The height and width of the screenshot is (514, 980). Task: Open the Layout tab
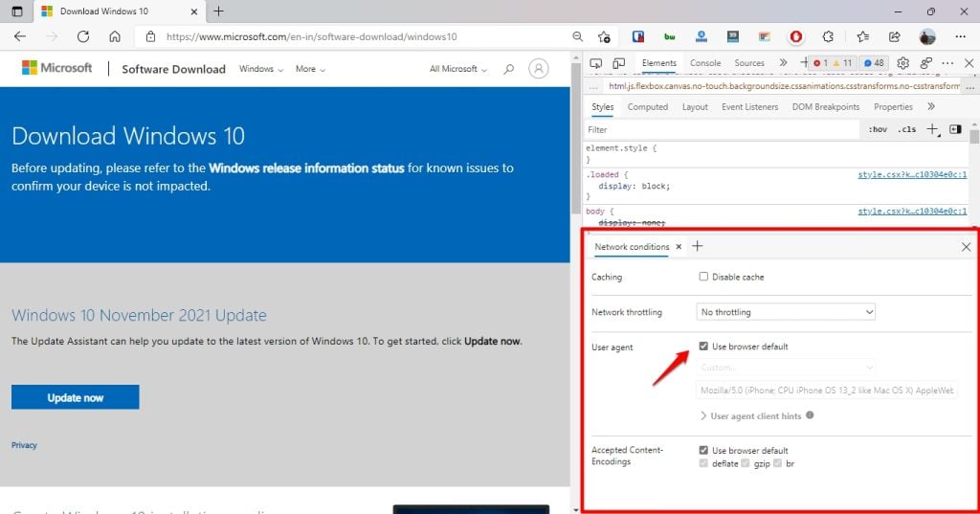click(x=695, y=107)
